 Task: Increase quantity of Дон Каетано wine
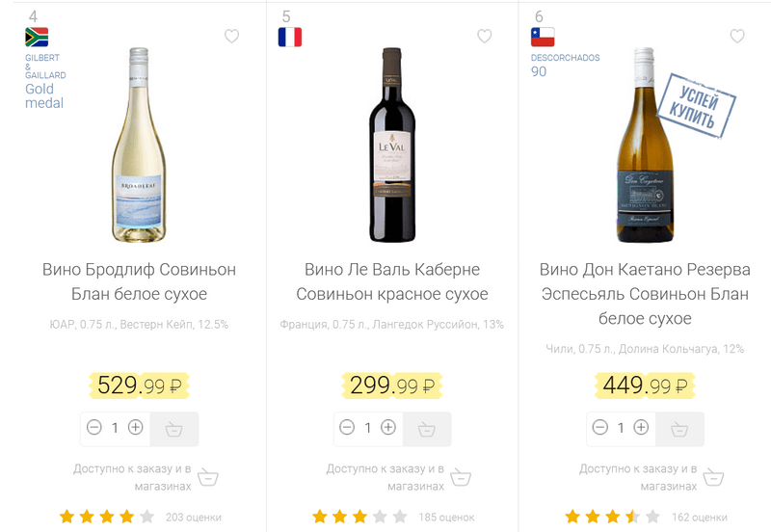641,428
